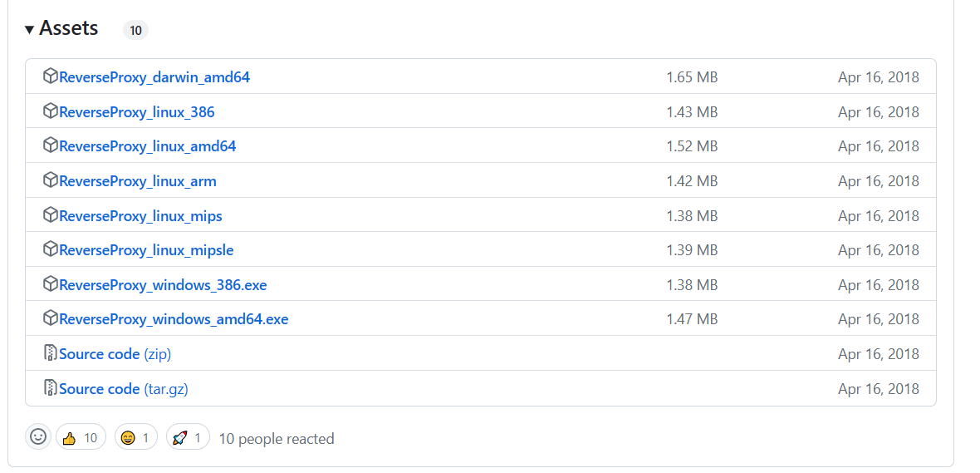Click package icon beside ReverseProxy_linux_mipsle
This screenshot has height=473, width=980.
coord(51,249)
